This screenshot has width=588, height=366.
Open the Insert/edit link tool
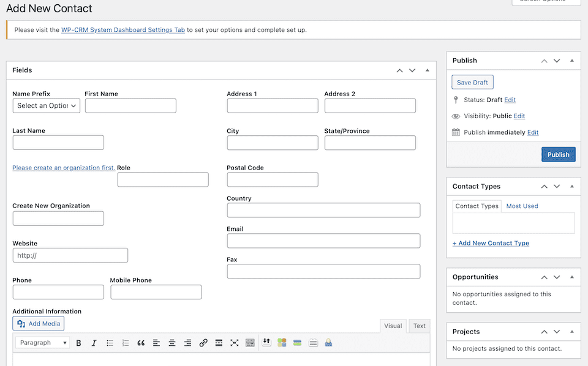[203, 342]
